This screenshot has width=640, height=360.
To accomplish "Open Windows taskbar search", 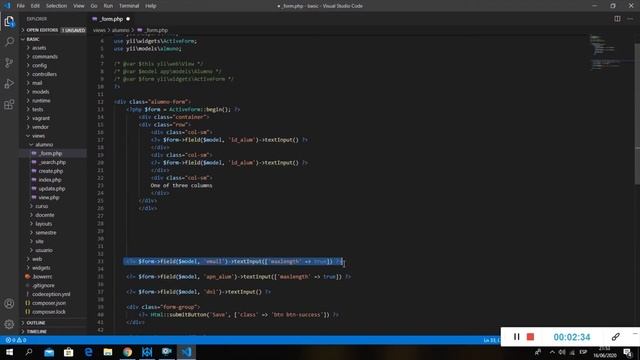I will click(x=29, y=352).
